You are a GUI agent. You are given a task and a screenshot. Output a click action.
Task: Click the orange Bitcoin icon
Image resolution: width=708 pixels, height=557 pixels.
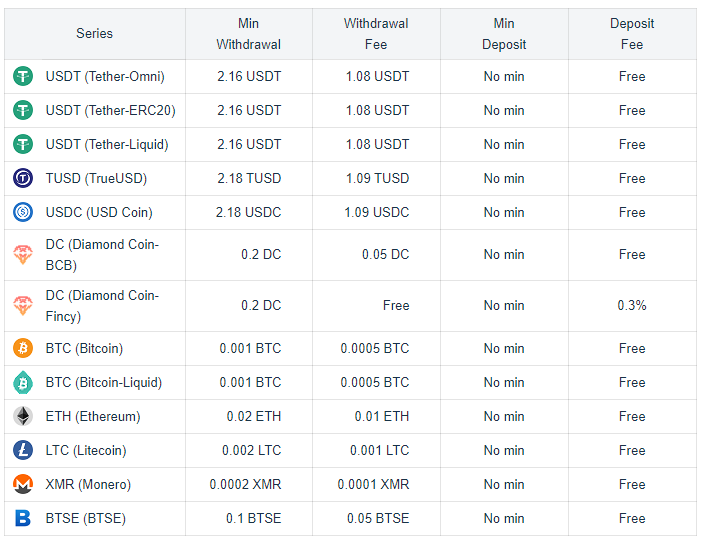pos(23,348)
